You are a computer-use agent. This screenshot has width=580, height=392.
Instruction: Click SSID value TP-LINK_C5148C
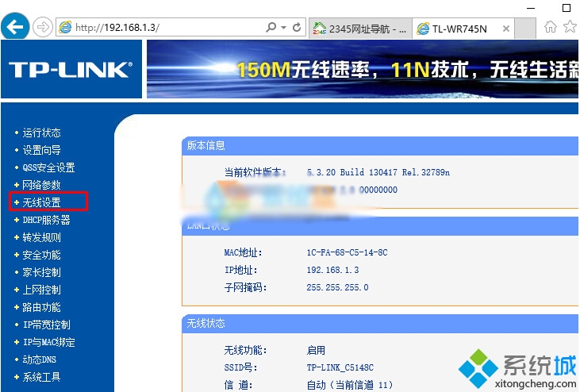click(340, 367)
